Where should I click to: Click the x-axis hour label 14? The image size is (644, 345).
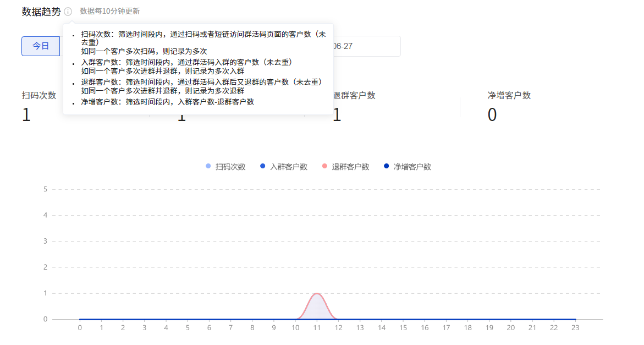pyautogui.click(x=382, y=328)
